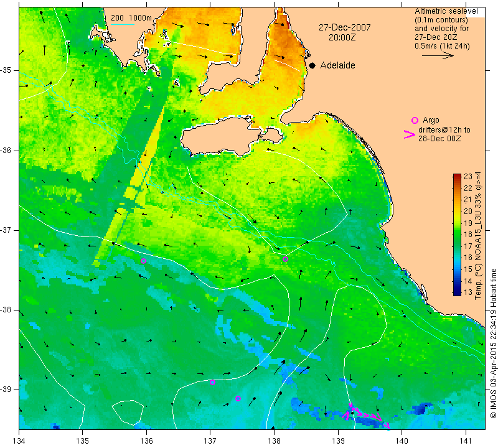Screen dimensions: 498x448
Task: Click the latitude axis label -38
Action: [6, 310]
